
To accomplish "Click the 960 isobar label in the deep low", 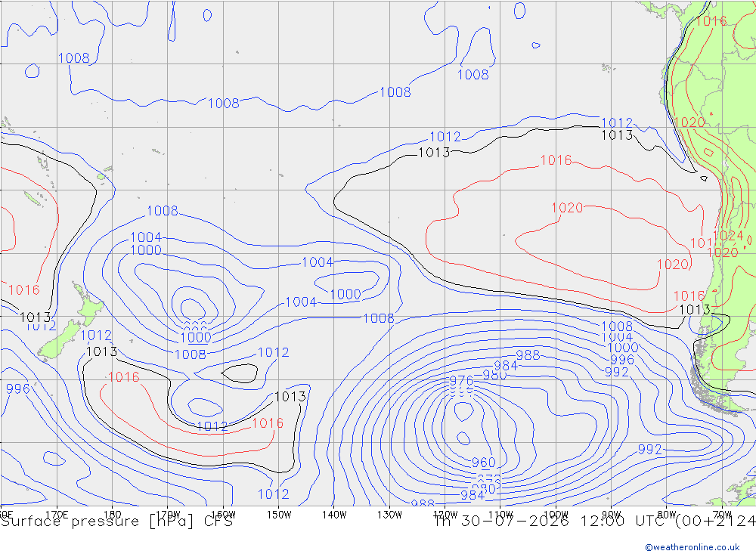I will point(483,463).
